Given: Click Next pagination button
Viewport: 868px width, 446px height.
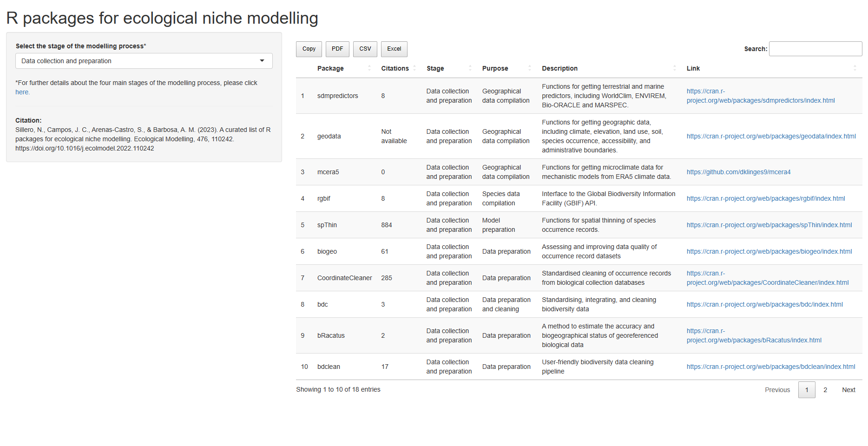Looking at the screenshot, I should pos(848,390).
